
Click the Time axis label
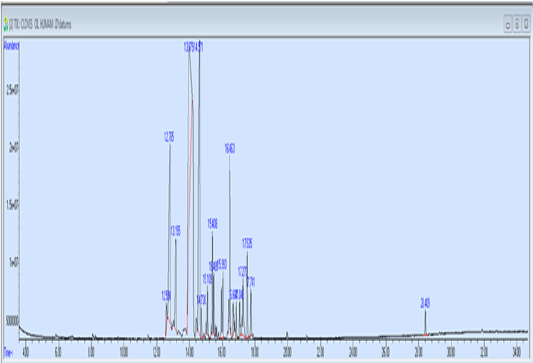click(8, 351)
